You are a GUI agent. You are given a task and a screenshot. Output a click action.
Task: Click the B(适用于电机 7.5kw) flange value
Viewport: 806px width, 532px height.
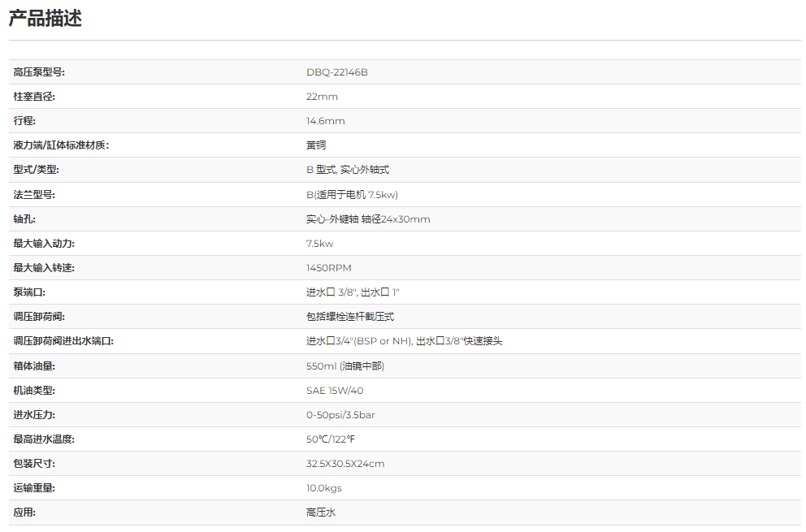pos(352,195)
